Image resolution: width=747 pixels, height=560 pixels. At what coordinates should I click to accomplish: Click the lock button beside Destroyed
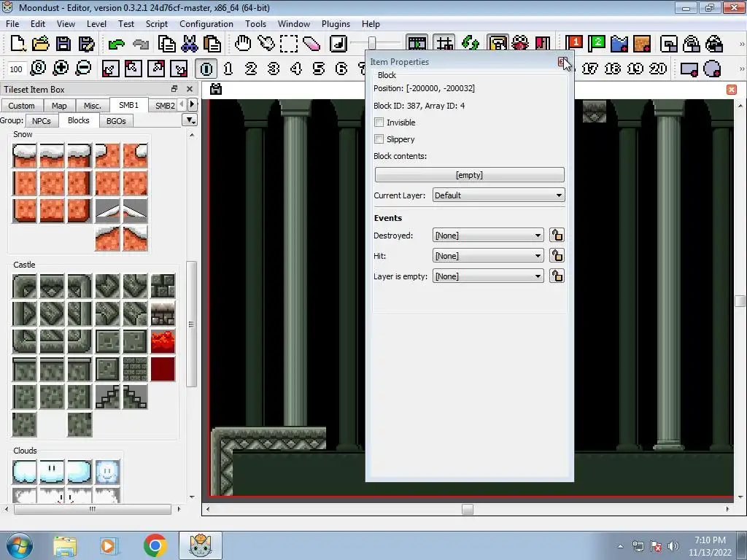557,236
